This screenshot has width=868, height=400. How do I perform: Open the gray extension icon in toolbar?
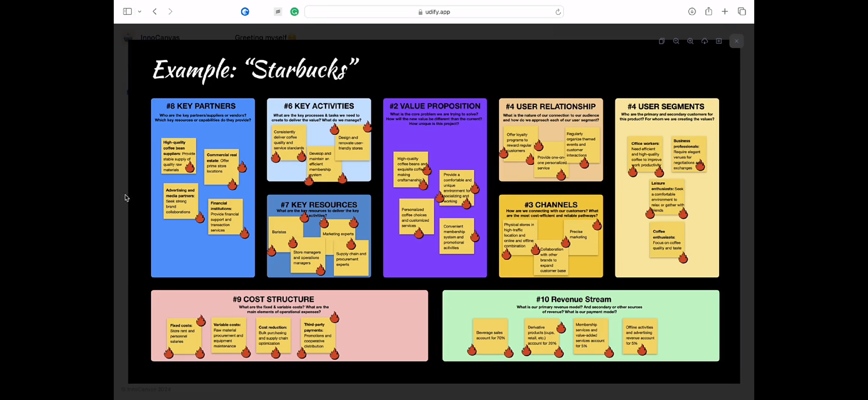278,12
